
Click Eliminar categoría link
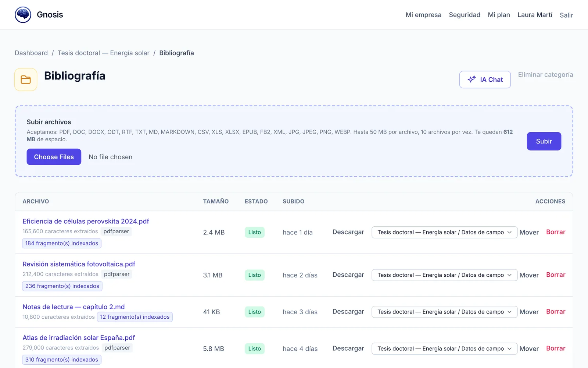point(545,75)
